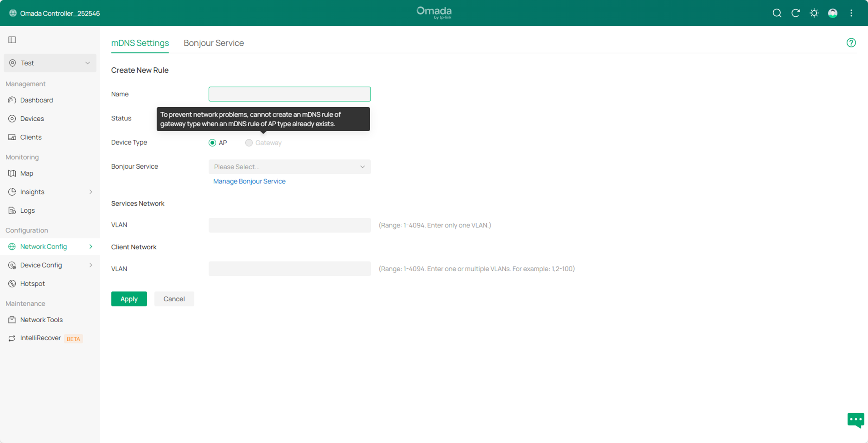Open the Bonjour Service dropdown
This screenshot has width=868, height=443.
pyautogui.click(x=289, y=167)
